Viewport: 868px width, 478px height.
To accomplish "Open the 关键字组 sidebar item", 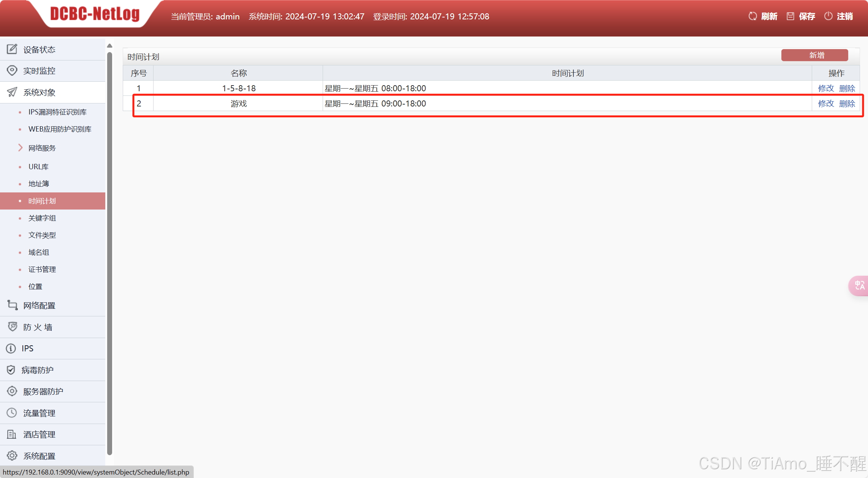I will [x=42, y=218].
